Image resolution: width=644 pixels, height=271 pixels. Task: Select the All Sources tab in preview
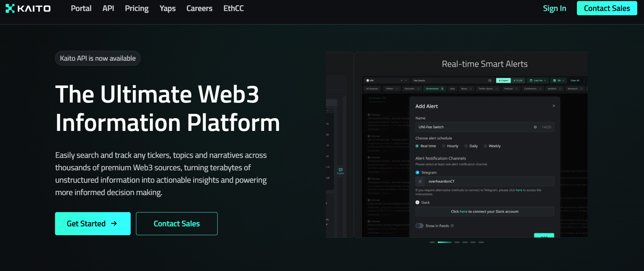point(372,89)
